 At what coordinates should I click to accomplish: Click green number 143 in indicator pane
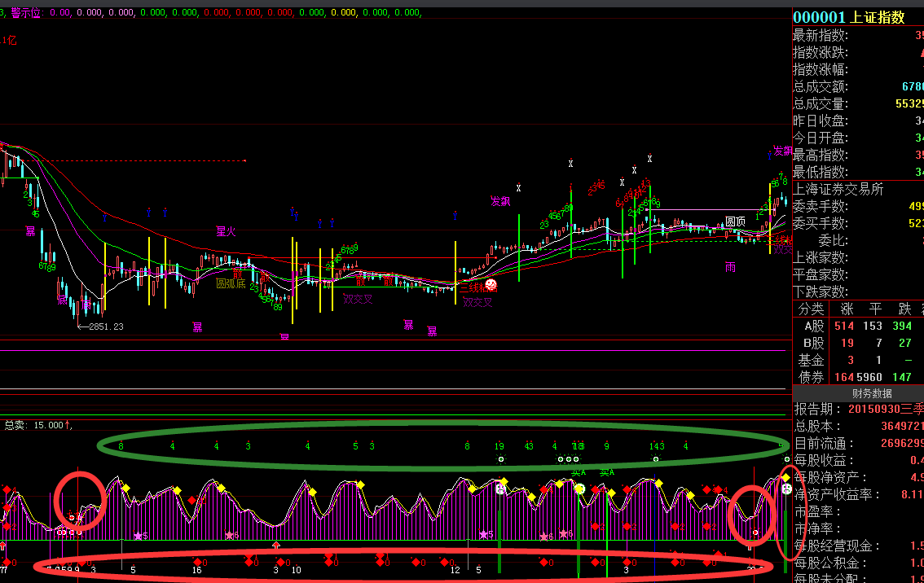tap(657, 446)
